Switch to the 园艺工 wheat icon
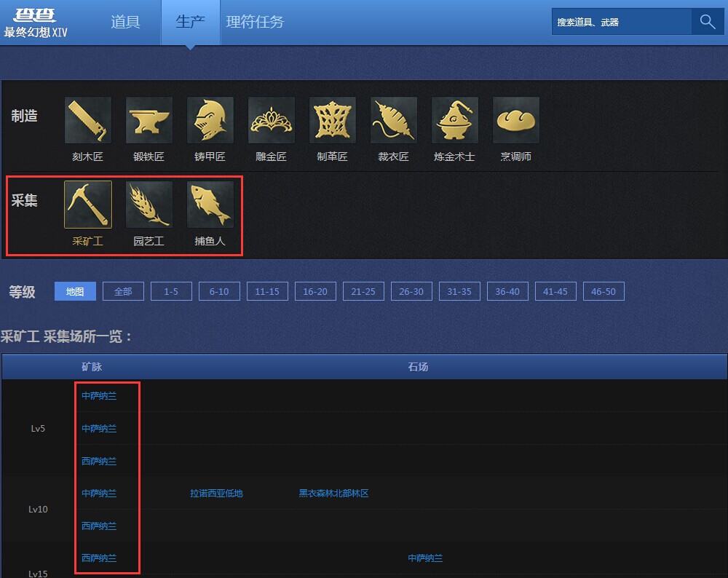 point(149,205)
